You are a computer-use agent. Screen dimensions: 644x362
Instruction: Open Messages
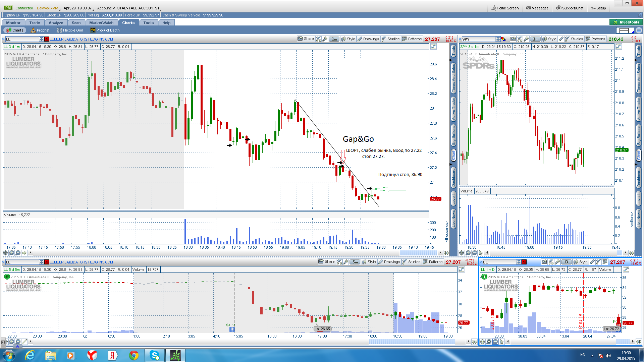pos(537,8)
